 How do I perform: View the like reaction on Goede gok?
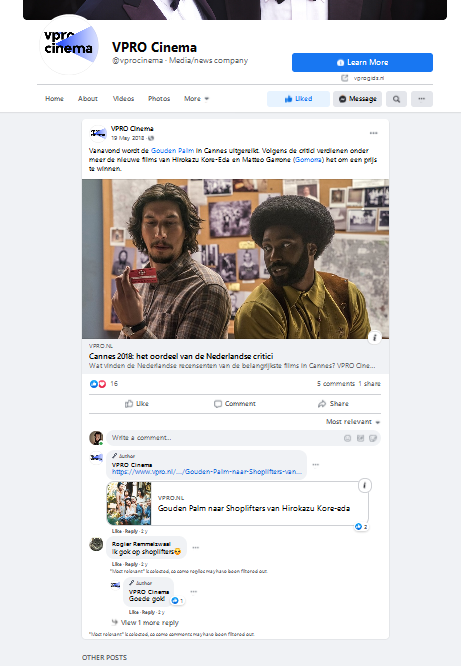click(x=177, y=601)
